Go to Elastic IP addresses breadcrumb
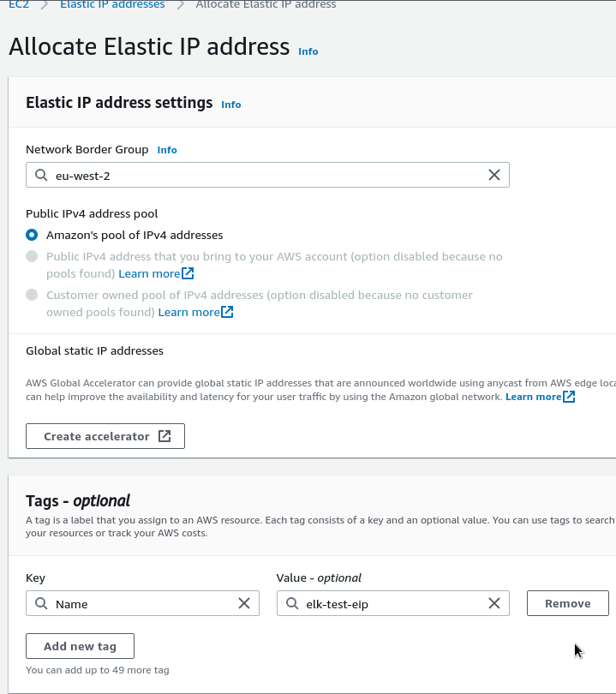 point(112,4)
